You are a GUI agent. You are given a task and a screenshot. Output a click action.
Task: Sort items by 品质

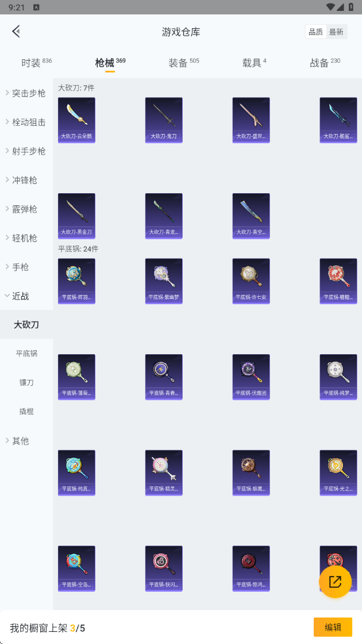coord(315,32)
